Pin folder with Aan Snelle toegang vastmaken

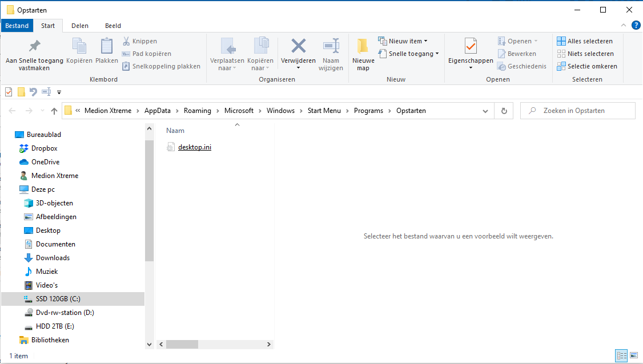34,55
